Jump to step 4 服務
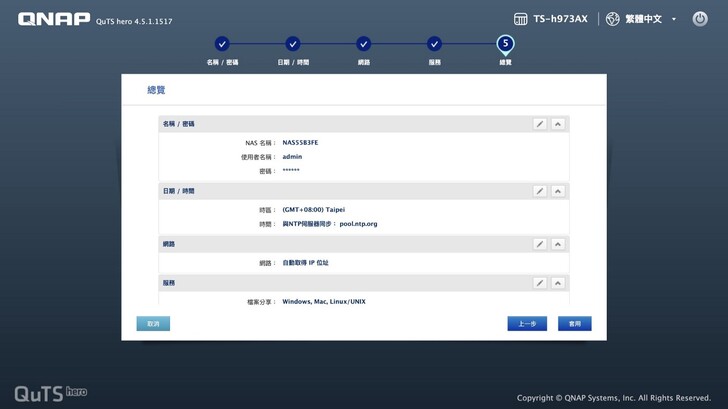 click(x=434, y=44)
